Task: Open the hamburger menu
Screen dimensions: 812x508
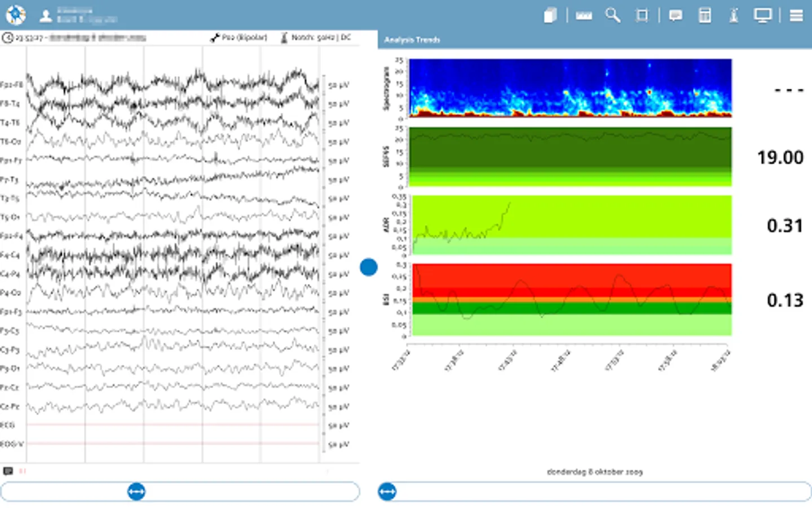Action: [x=796, y=16]
